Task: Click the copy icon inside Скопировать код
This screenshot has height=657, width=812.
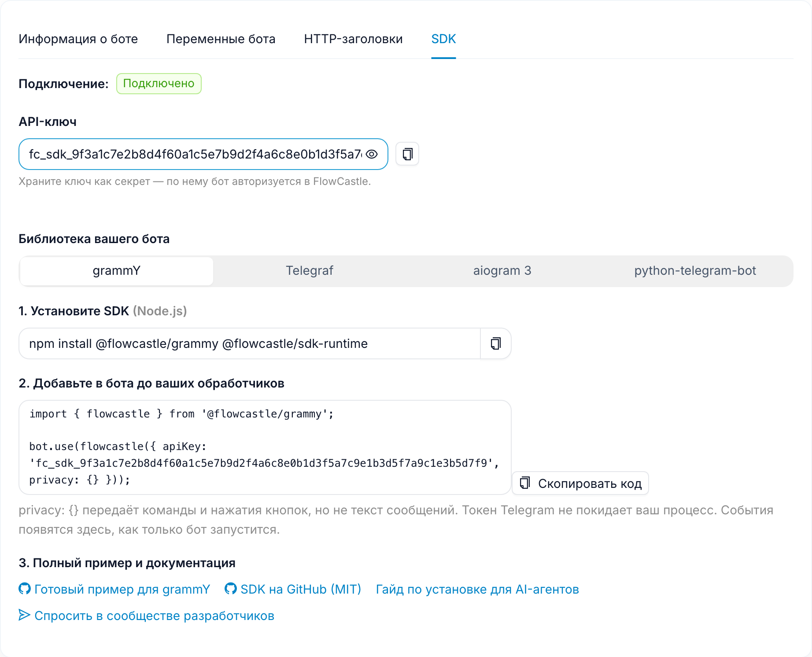Action: (525, 483)
